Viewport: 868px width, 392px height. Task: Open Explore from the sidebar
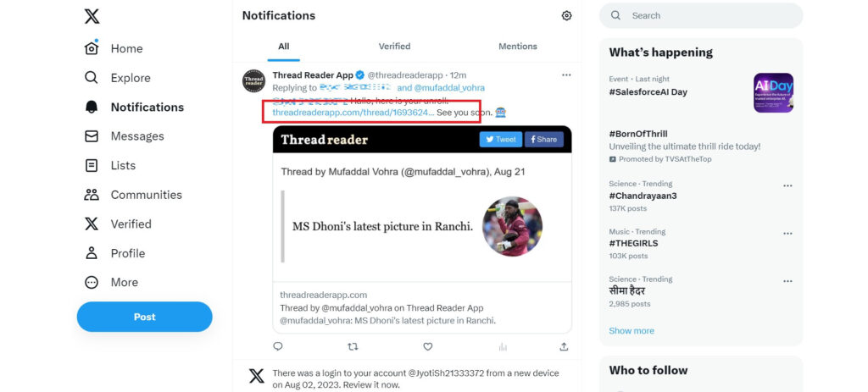click(x=130, y=78)
